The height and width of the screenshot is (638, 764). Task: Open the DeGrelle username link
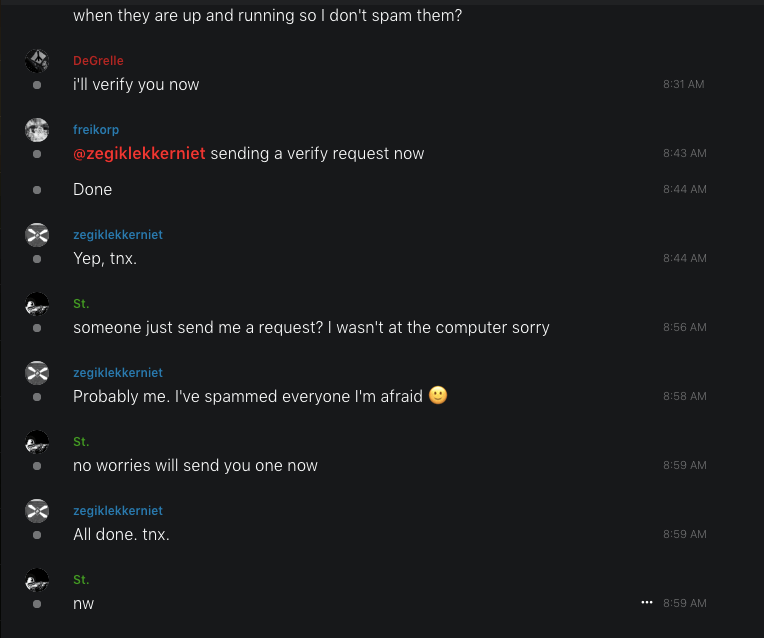click(98, 61)
